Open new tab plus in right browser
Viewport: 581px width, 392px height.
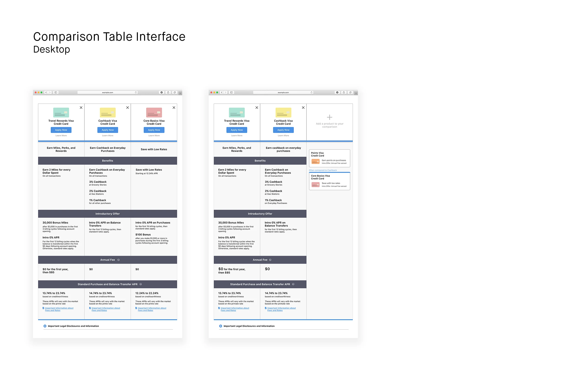pos(356,93)
